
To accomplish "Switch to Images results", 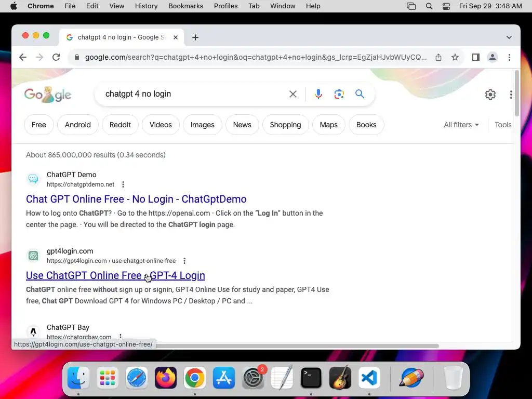I will pos(202,125).
